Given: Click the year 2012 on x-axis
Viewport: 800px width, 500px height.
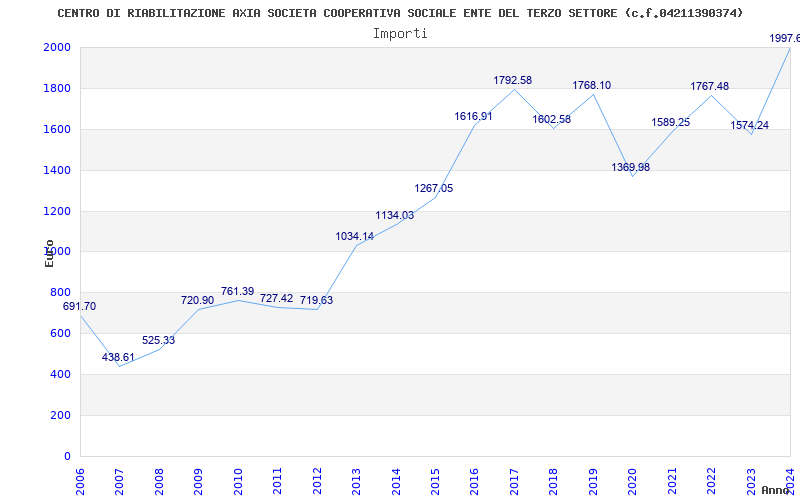Looking at the screenshot, I should pos(317,481).
